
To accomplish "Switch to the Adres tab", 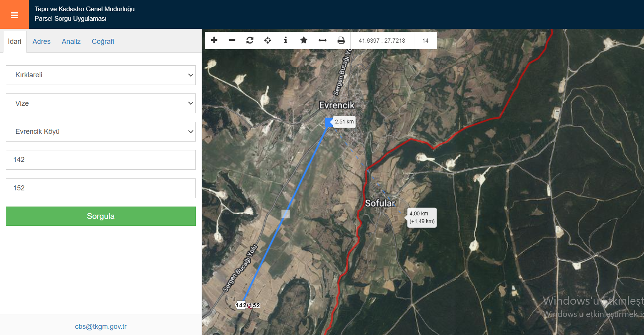I will [x=42, y=42].
